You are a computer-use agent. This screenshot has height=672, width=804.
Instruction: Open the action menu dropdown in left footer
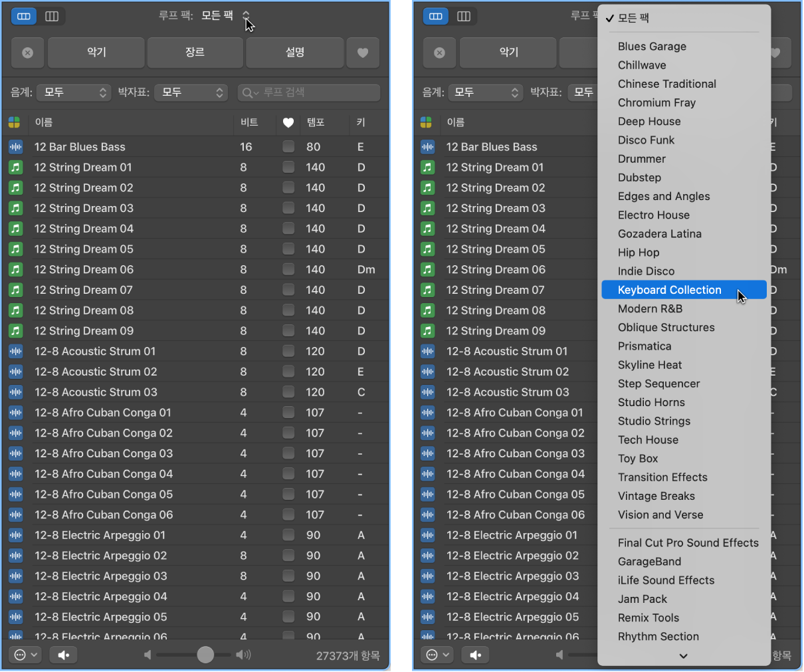[x=27, y=655]
